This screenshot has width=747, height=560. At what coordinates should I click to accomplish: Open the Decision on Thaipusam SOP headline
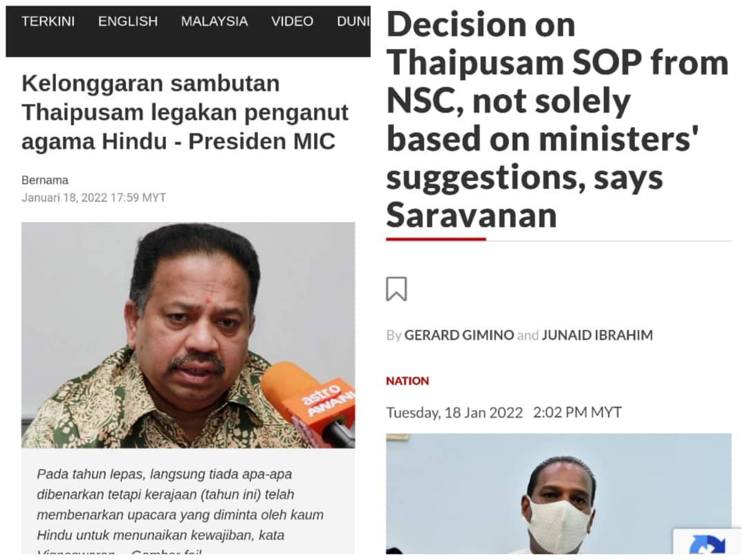pyautogui.click(x=557, y=120)
